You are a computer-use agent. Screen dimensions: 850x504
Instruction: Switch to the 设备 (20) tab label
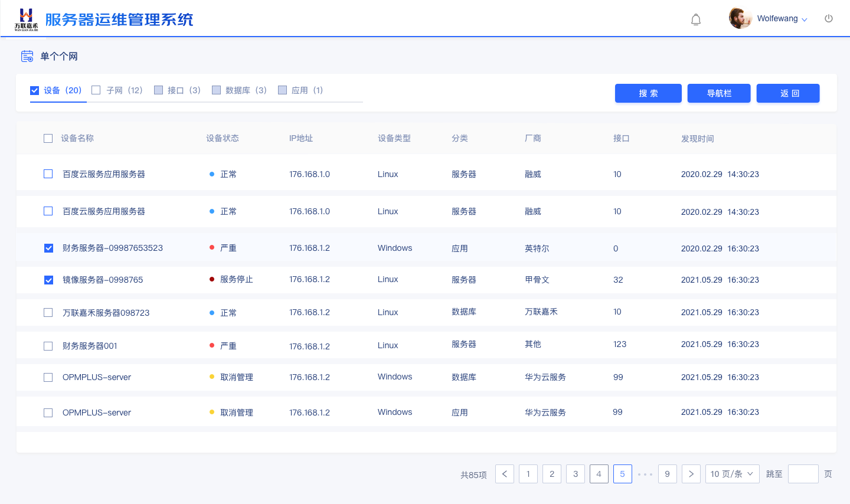click(x=63, y=90)
